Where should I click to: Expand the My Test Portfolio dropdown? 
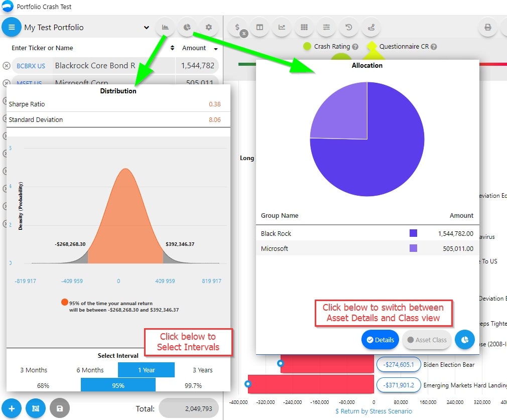click(147, 28)
